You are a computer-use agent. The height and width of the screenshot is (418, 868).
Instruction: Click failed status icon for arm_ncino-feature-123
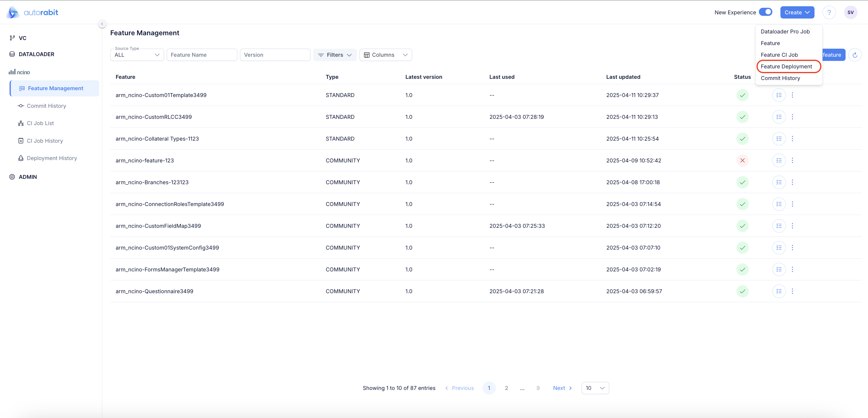pos(742,161)
